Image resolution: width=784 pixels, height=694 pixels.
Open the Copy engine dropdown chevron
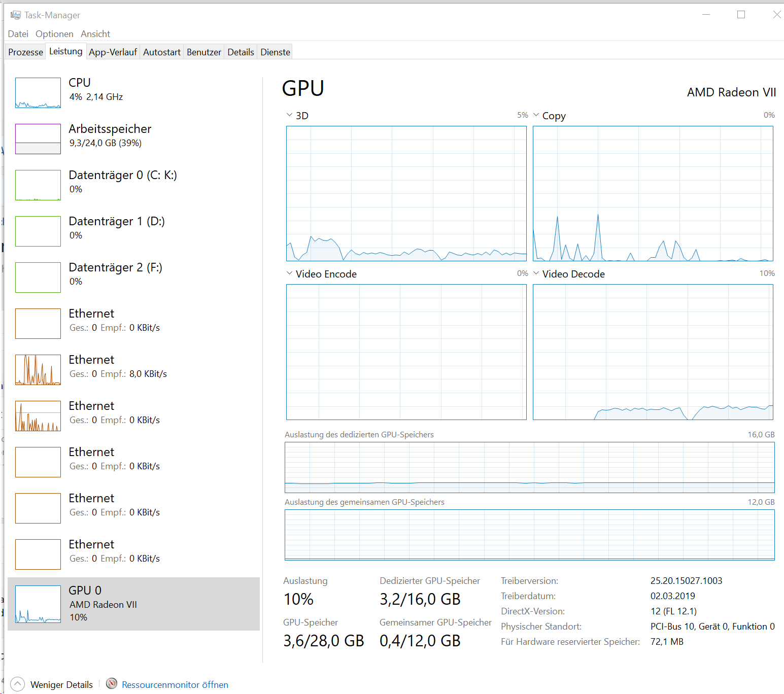pos(536,115)
